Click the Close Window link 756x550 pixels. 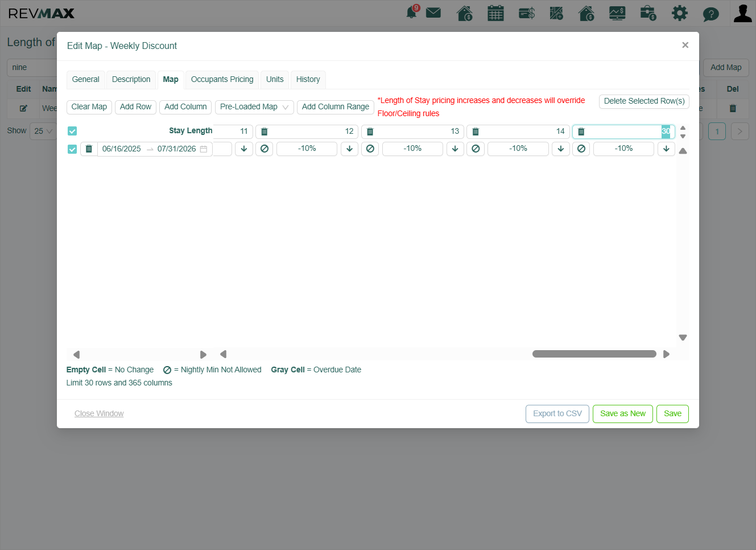pyautogui.click(x=99, y=414)
